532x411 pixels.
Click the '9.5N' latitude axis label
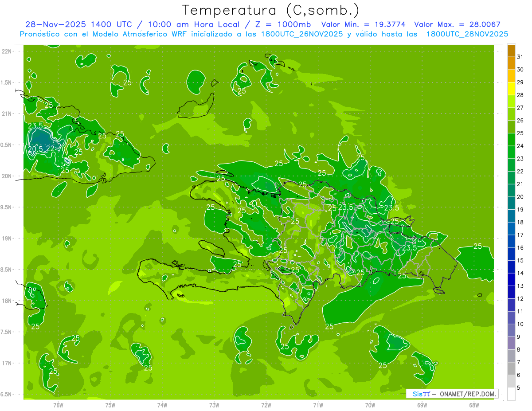coord(6,207)
